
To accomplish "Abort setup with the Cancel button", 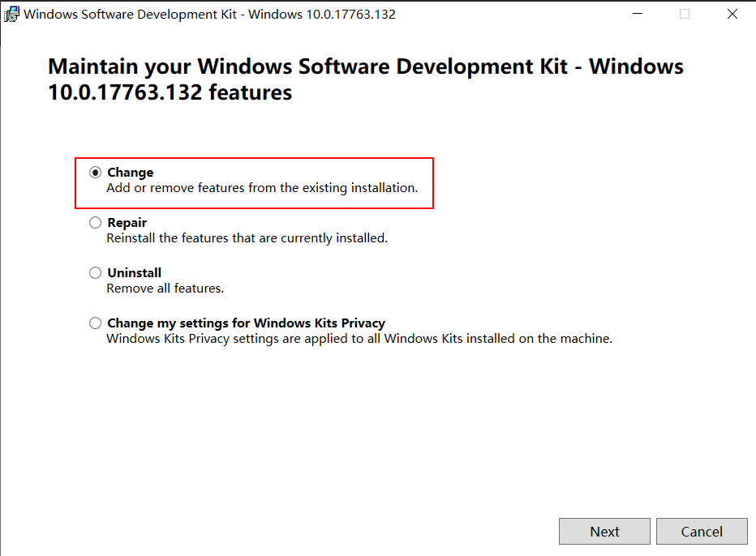I will 702,532.
